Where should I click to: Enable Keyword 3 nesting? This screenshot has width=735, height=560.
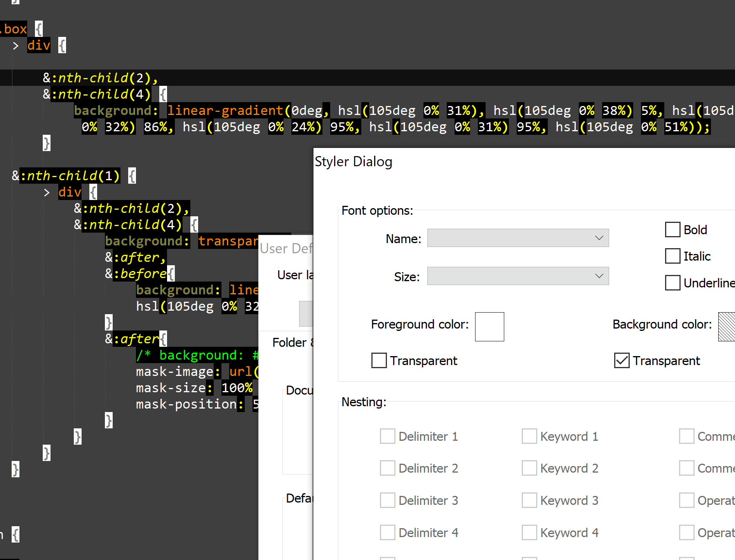point(529,500)
